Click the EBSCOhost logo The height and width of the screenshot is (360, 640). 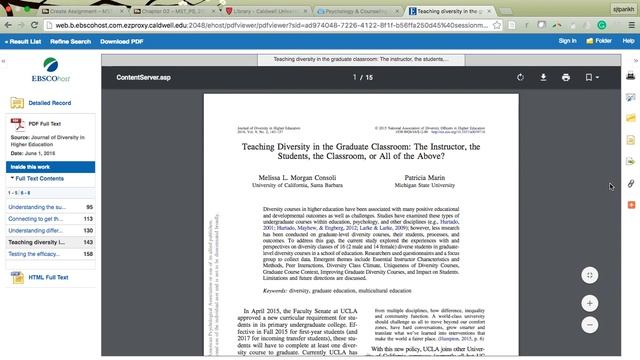(x=51, y=70)
